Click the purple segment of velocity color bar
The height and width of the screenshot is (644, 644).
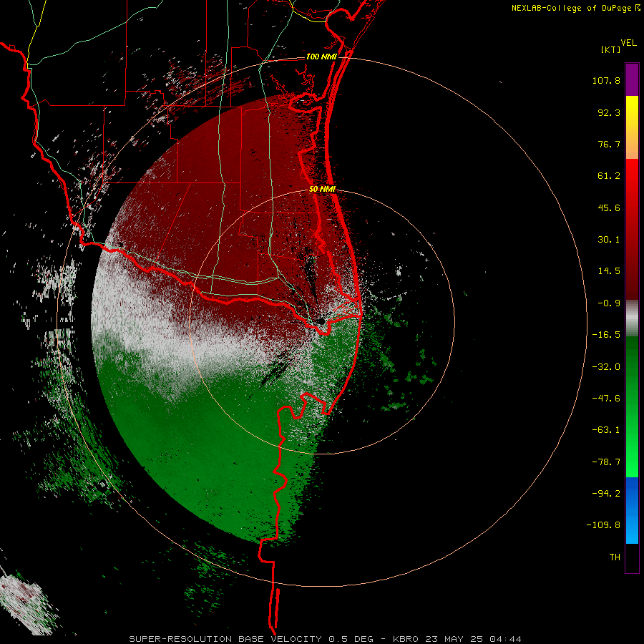point(632,79)
